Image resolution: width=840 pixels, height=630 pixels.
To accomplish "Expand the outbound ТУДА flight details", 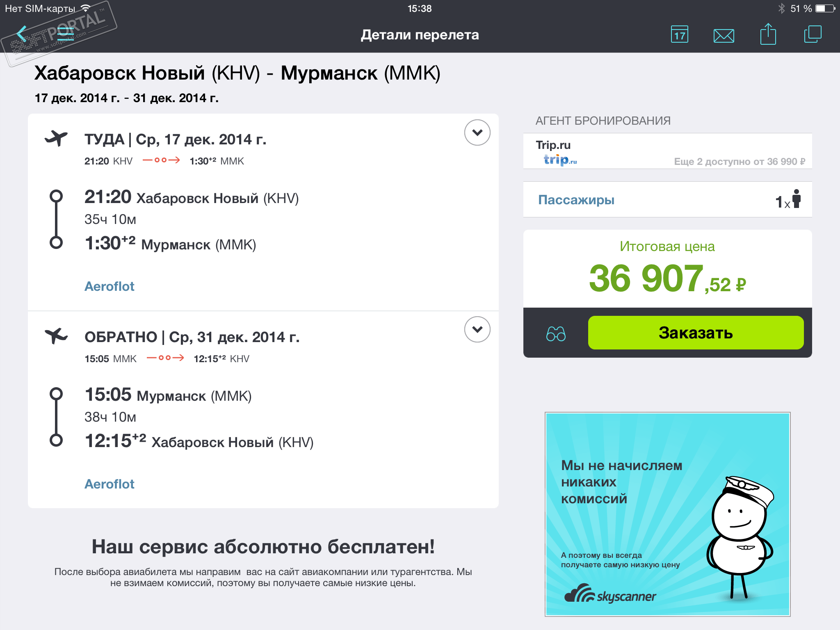I will 477,132.
